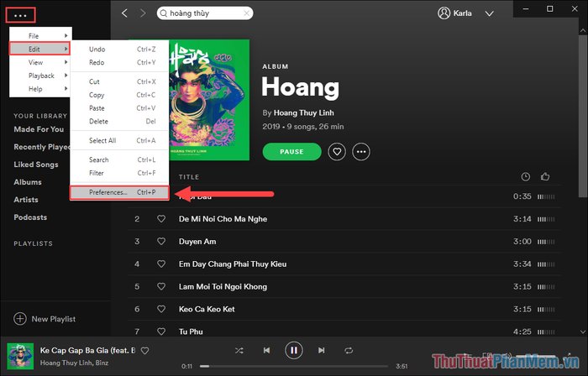Screen dimensions: 588x376
Task: Expand the Karla account dropdown arrow
Action: point(490,13)
